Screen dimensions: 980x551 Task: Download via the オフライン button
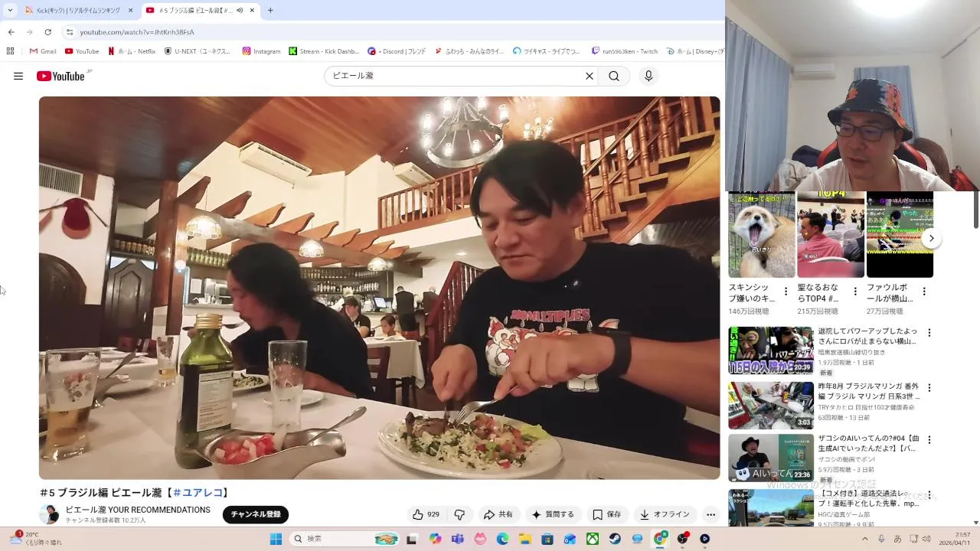point(665,514)
